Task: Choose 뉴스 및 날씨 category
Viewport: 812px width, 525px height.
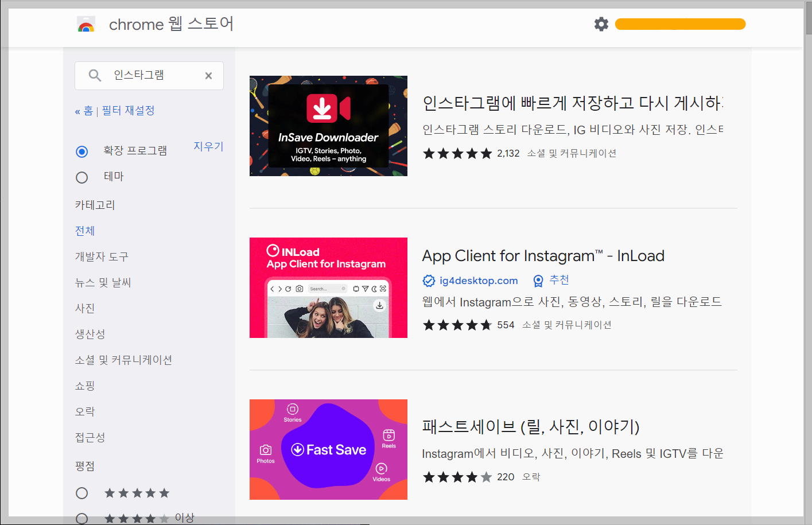Action: (103, 282)
